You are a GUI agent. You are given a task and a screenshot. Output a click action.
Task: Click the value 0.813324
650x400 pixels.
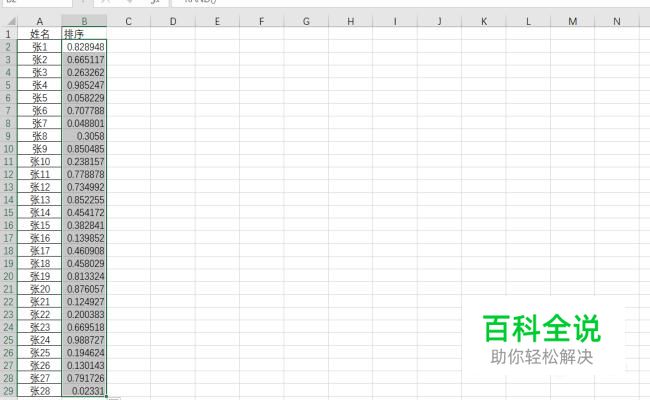pyautogui.click(x=84, y=276)
